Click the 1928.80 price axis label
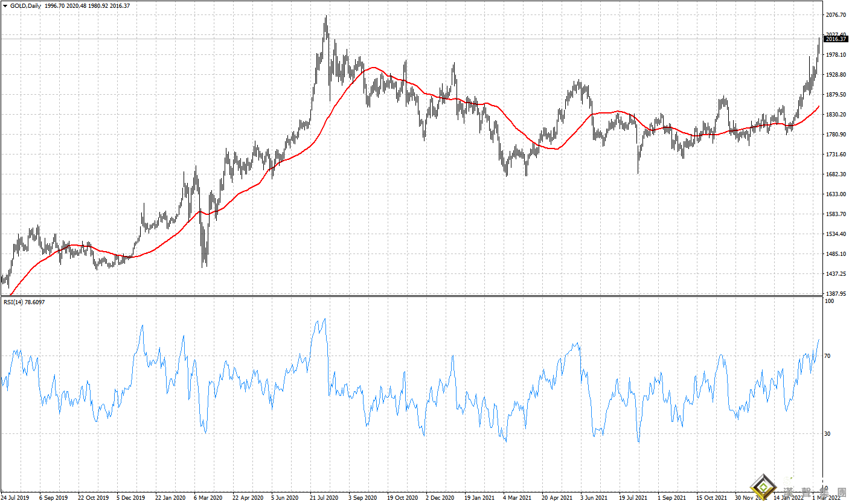This screenshot has width=849, height=504. [x=835, y=75]
